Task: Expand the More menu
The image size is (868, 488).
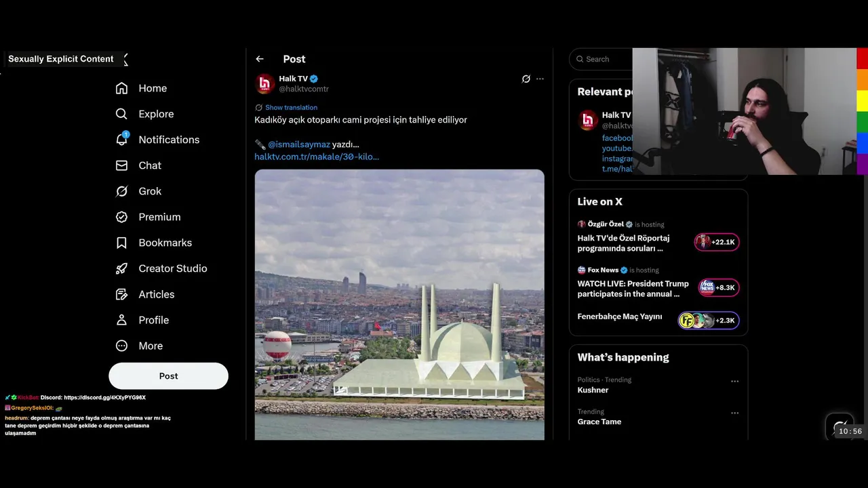Action: coord(139,346)
